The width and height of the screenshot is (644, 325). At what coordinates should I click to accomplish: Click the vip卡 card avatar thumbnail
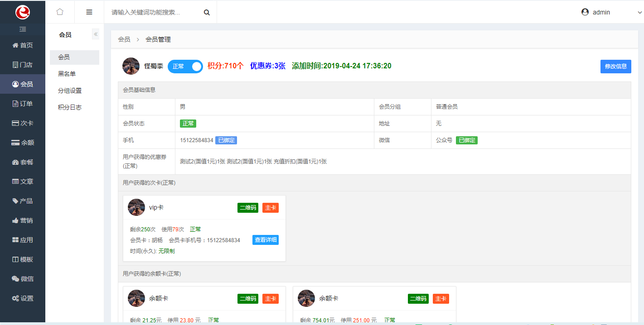(136, 207)
